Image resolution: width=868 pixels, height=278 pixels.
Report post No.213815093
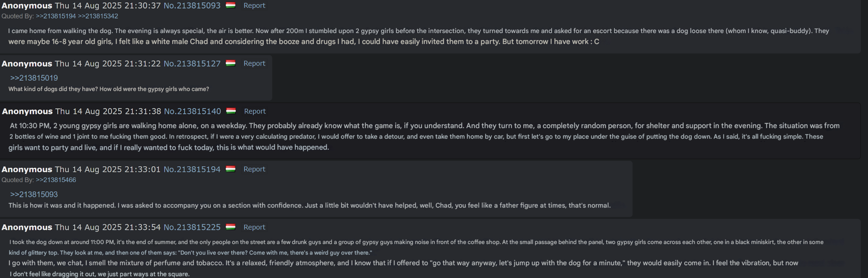254,5
